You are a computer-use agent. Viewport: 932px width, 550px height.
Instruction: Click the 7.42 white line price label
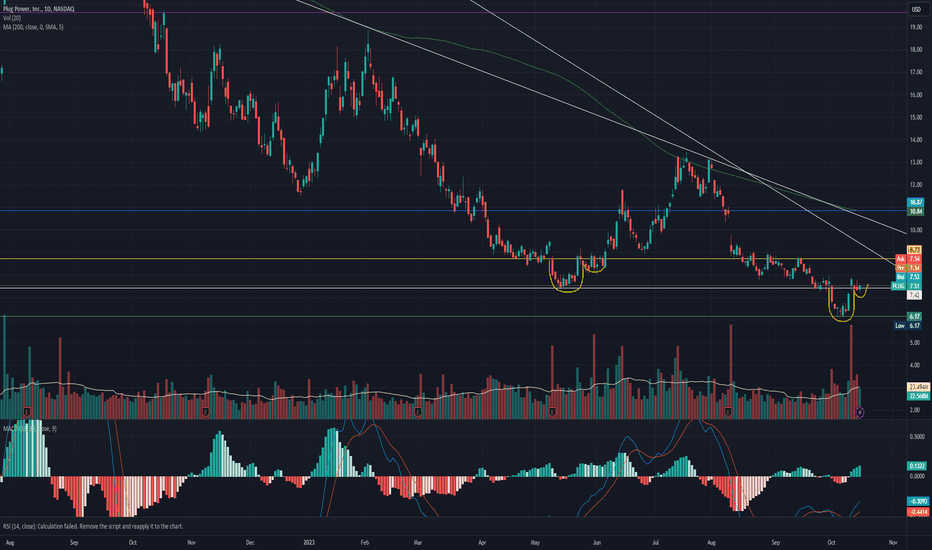pos(915,295)
